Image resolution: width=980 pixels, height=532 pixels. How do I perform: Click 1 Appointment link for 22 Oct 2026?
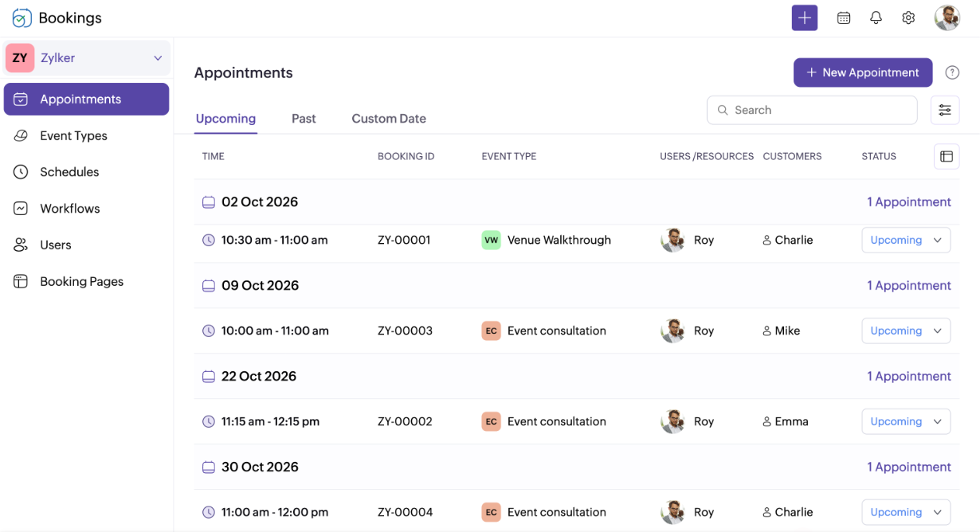(x=909, y=377)
